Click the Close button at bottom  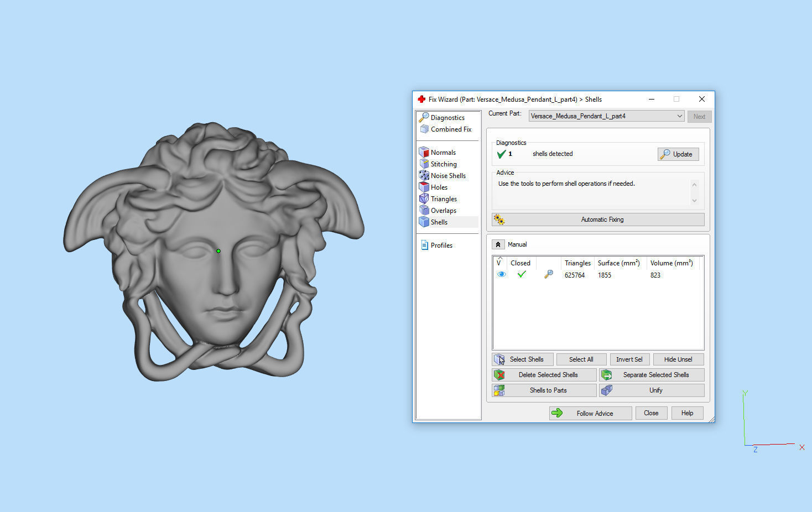[651, 413]
